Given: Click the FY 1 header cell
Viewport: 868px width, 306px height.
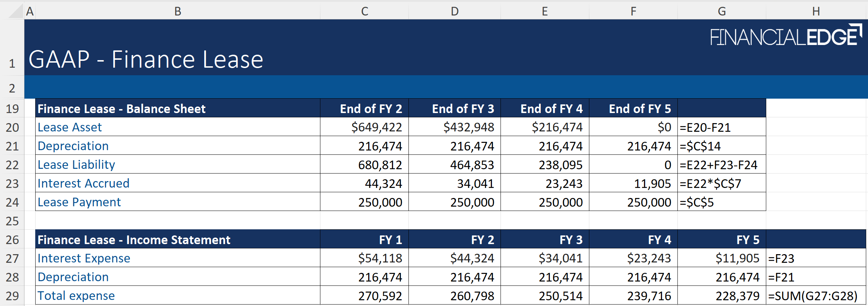Looking at the screenshot, I should pos(364,239).
